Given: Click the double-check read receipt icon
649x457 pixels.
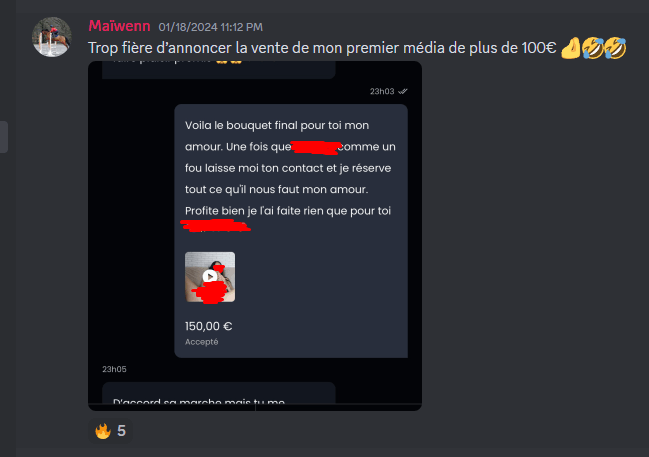Looking at the screenshot, I should point(403,91).
